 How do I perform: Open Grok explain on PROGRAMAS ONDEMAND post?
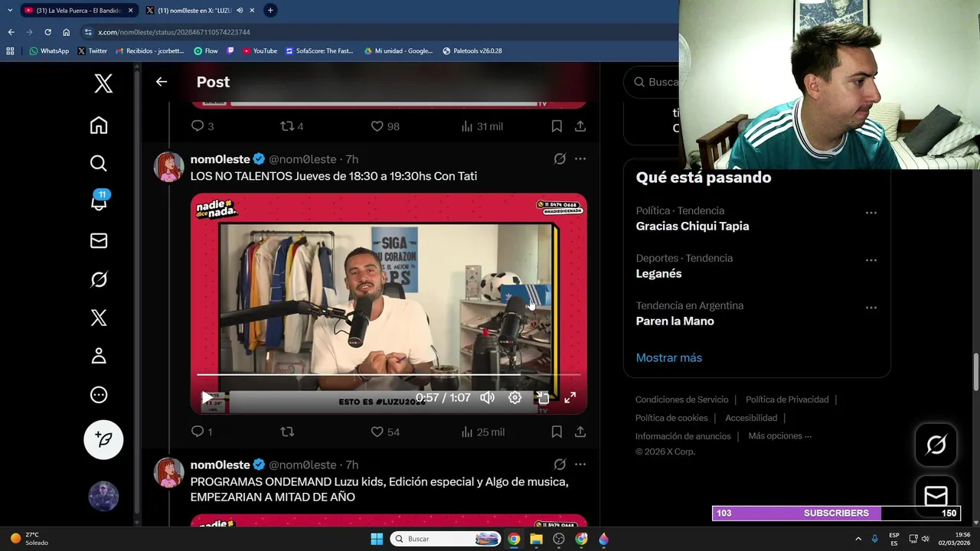coord(560,465)
